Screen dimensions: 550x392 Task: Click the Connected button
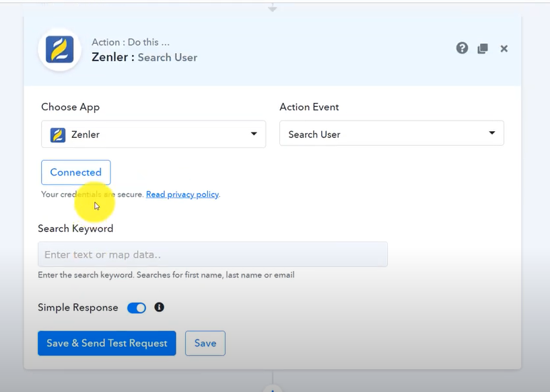[76, 172]
